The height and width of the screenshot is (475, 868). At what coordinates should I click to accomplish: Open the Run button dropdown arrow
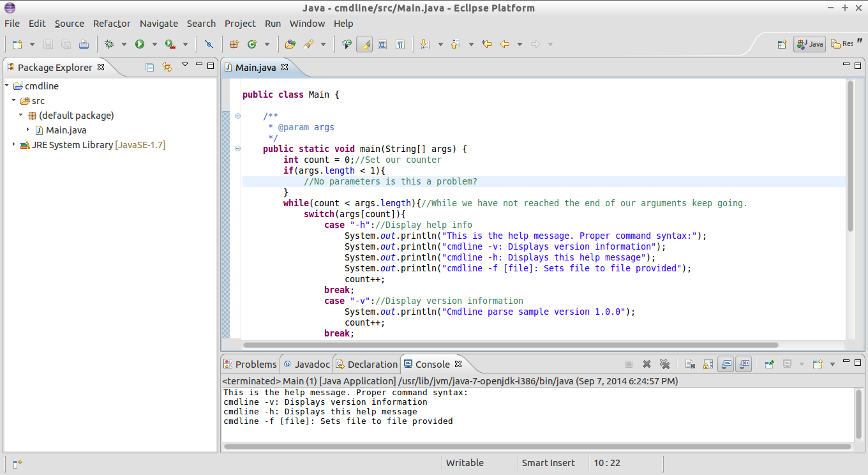point(154,44)
